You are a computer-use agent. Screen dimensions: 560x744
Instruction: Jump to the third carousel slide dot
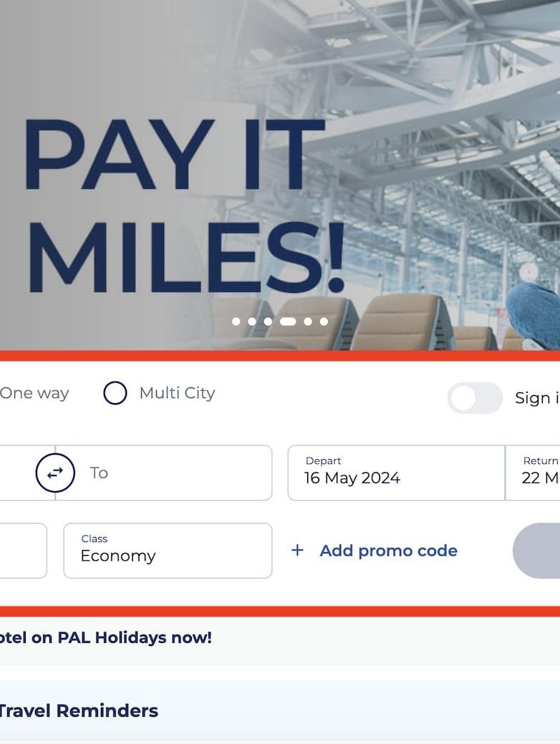coord(268,322)
